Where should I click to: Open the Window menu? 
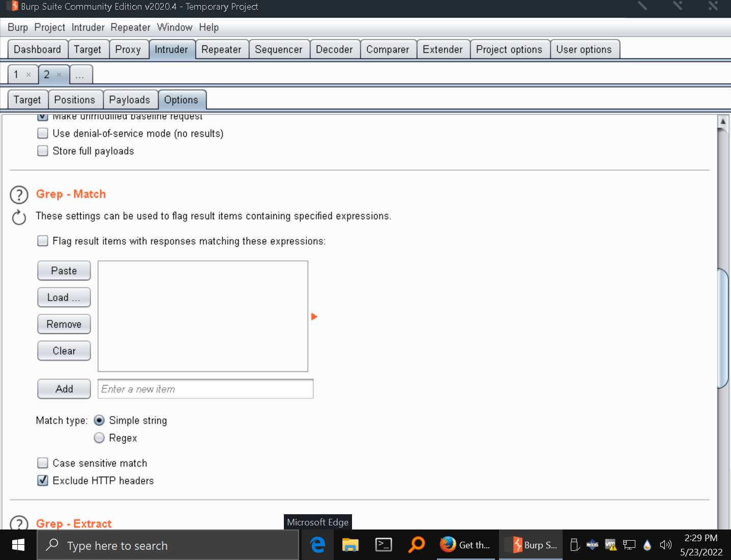pos(174,27)
